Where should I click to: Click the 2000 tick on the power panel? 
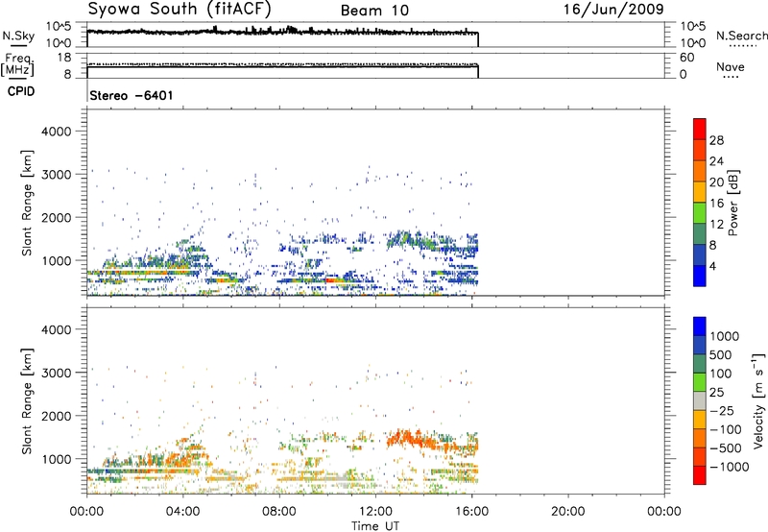[x=56, y=217]
